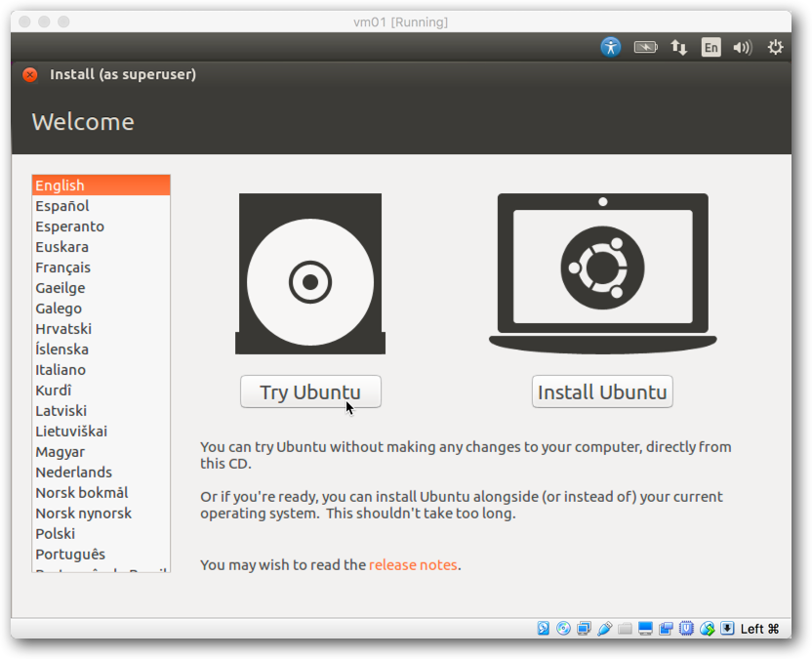The image size is (812, 659).
Task: Open the system power gear menu
Action: (x=775, y=47)
